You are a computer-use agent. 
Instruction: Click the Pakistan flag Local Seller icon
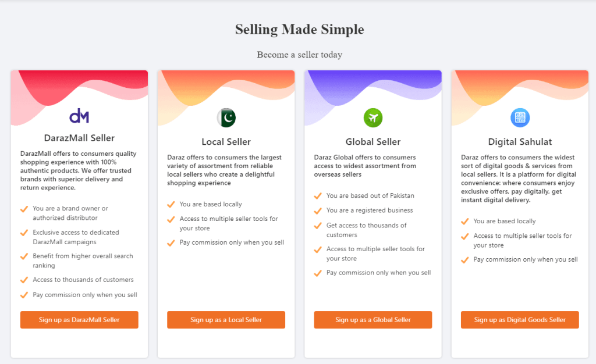click(x=226, y=118)
